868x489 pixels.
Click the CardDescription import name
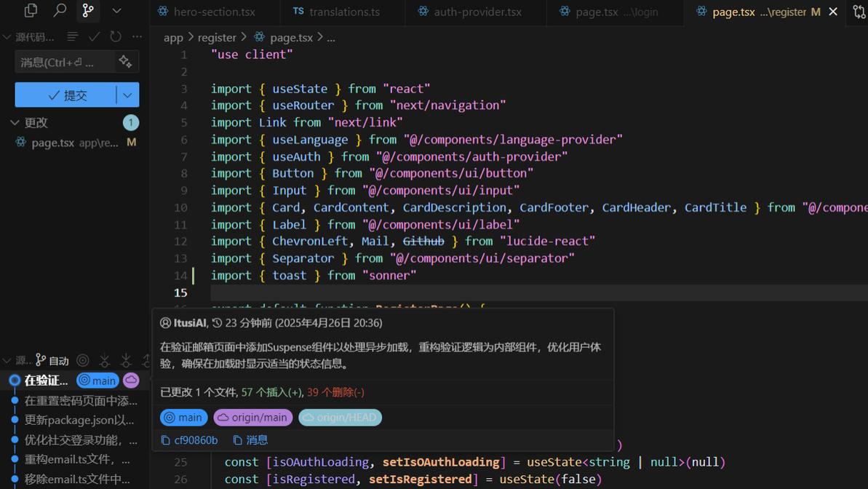[455, 207]
